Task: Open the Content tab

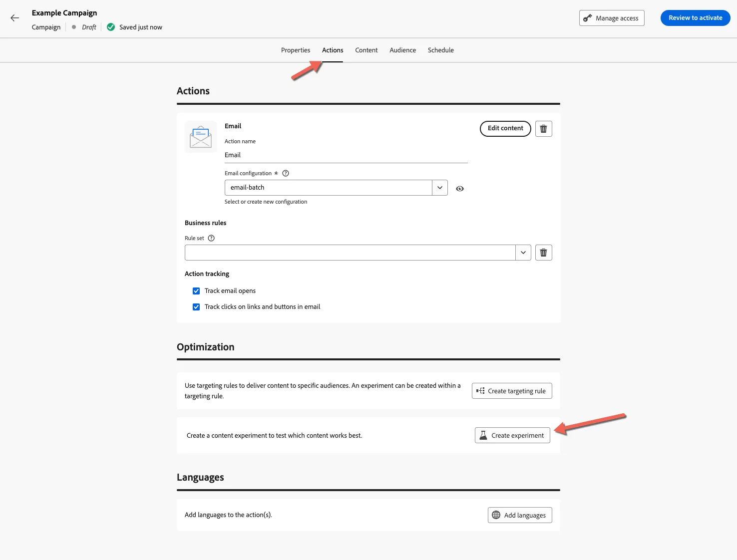Action: click(x=367, y=50)
